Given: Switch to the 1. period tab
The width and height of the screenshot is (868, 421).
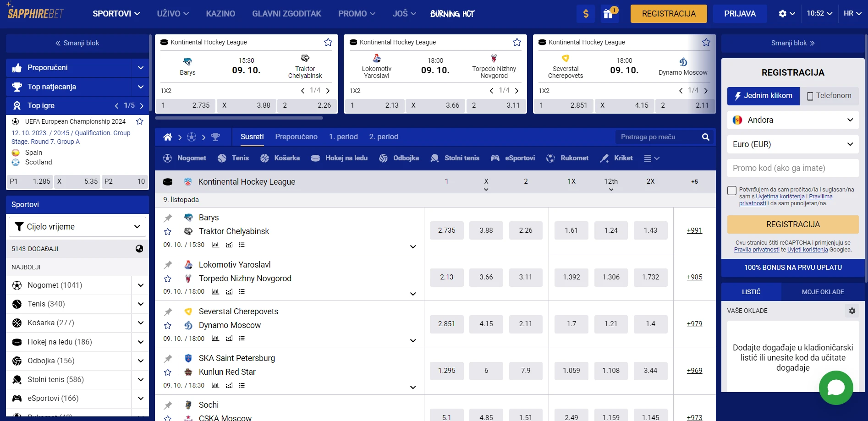Looking at the screenshot, I should (343, 137).
